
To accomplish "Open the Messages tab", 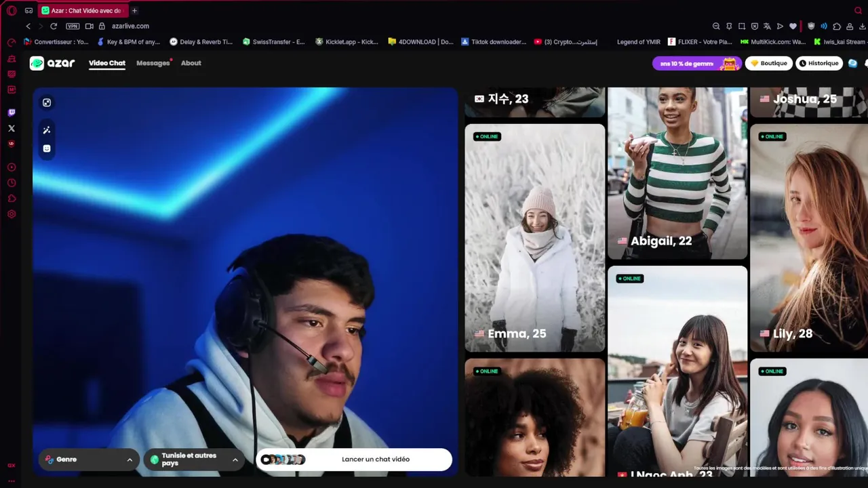I will [153, 63].
